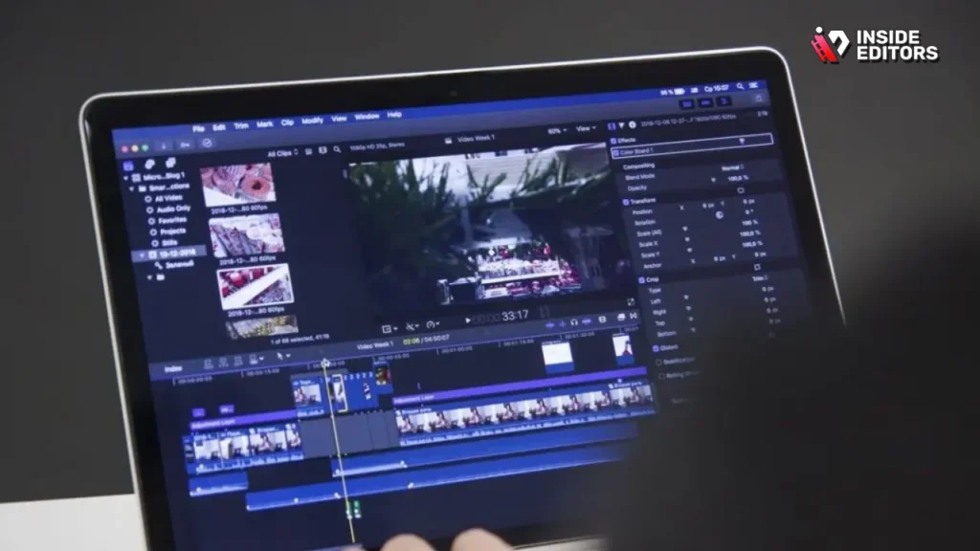The image size is (980, 551).
Task: Click the play button below the viewer
Action: [467, 320]
